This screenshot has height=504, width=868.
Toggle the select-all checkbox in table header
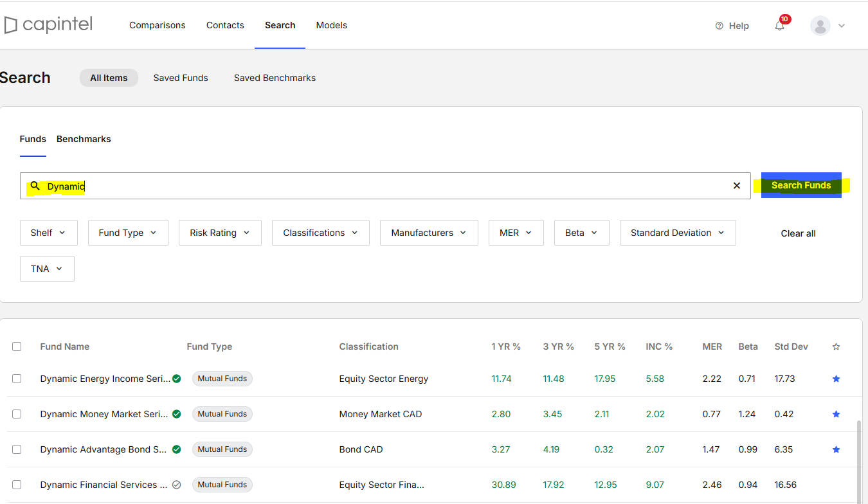click(x=17, y=346)
